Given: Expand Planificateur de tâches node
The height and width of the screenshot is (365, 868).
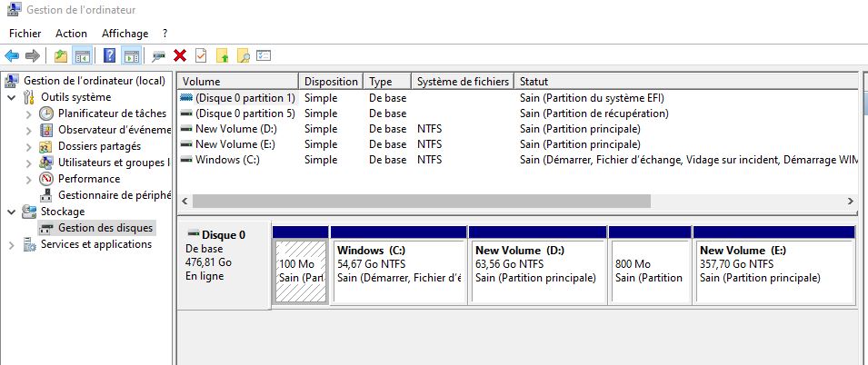Looking at the screenshot, I should click(29, 113).
